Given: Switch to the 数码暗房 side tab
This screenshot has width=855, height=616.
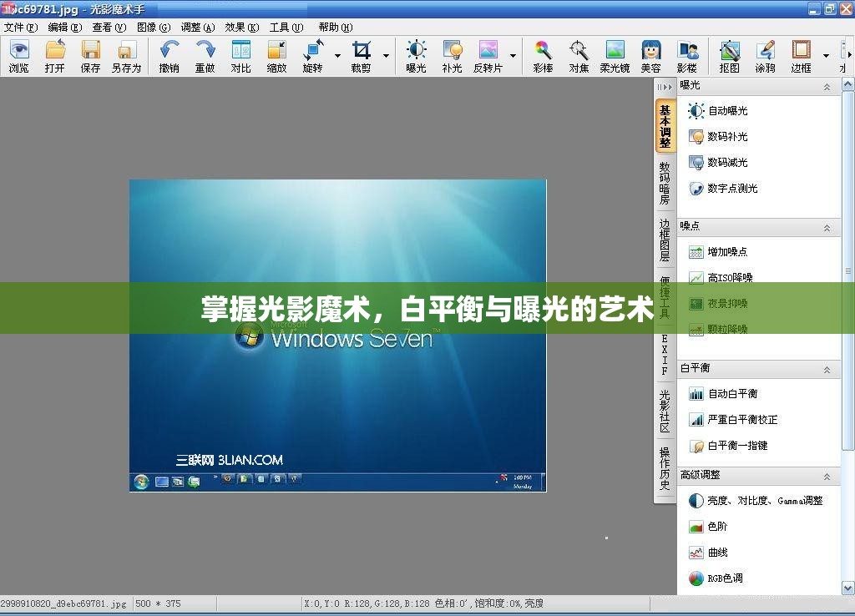Looking at the screenshot, I should [x=665, y=183].
